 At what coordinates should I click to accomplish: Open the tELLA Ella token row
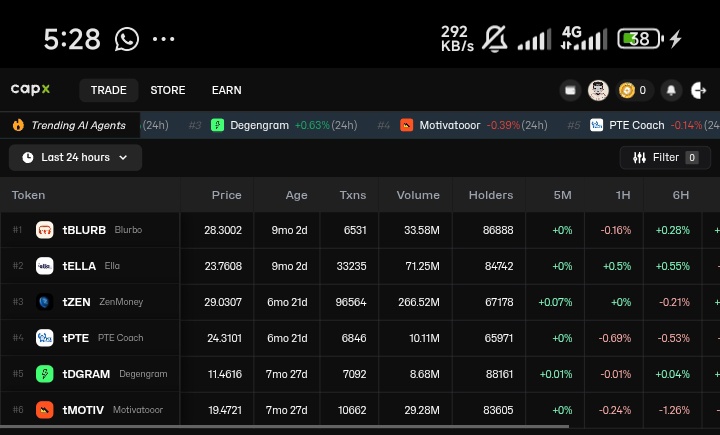[x=360, y=266]
